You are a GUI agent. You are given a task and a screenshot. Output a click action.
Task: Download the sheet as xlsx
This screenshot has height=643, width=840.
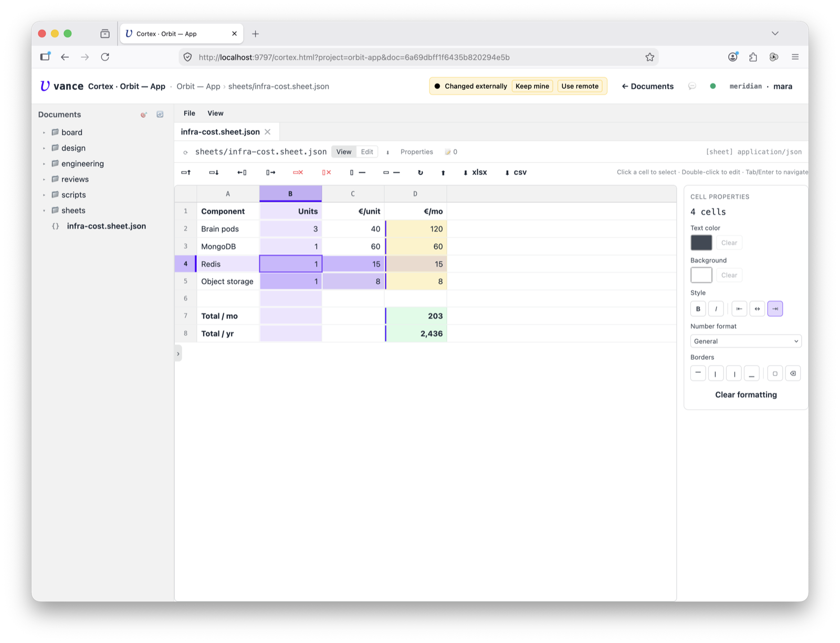[x=475, y=172]
